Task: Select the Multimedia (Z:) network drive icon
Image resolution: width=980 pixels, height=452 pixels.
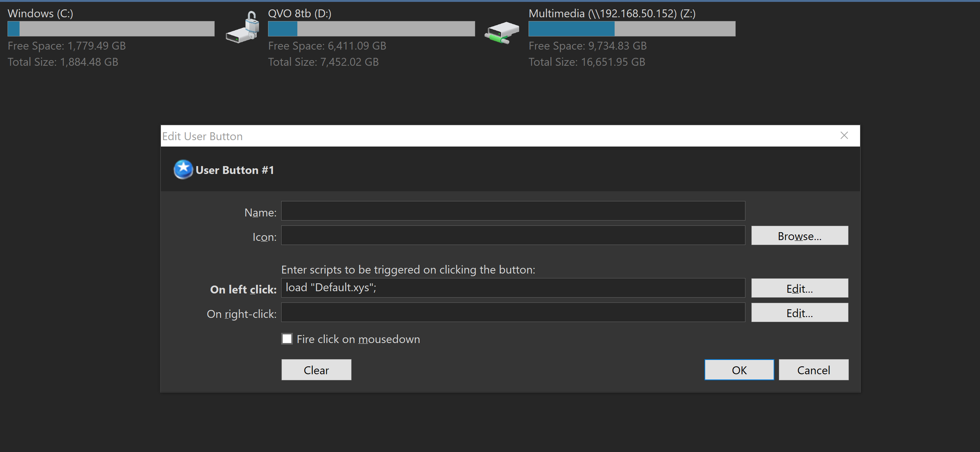Action: click(502, 33)
